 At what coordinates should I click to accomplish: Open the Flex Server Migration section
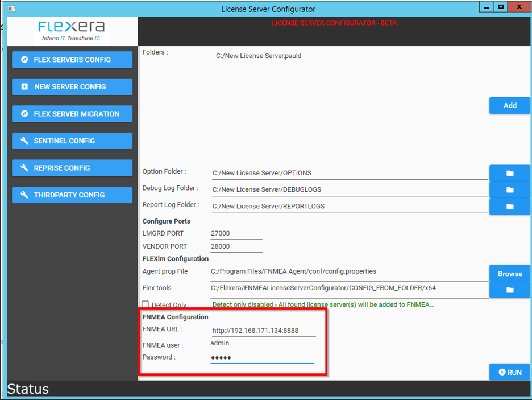tap(72, 114)
